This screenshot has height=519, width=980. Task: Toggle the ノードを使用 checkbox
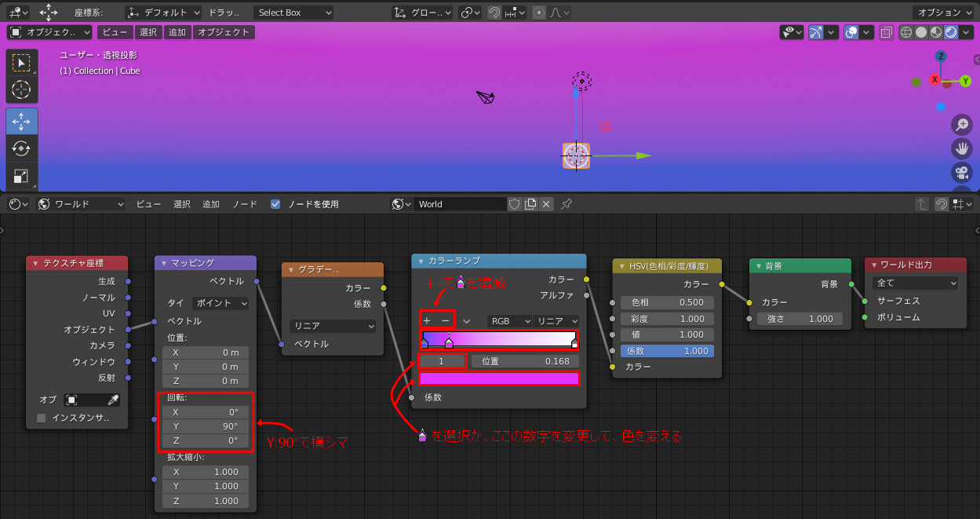click(276, 203)
